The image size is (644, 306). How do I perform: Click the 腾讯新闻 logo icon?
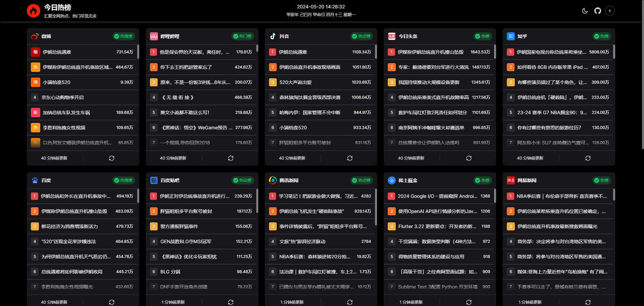[x=273, y=180]
